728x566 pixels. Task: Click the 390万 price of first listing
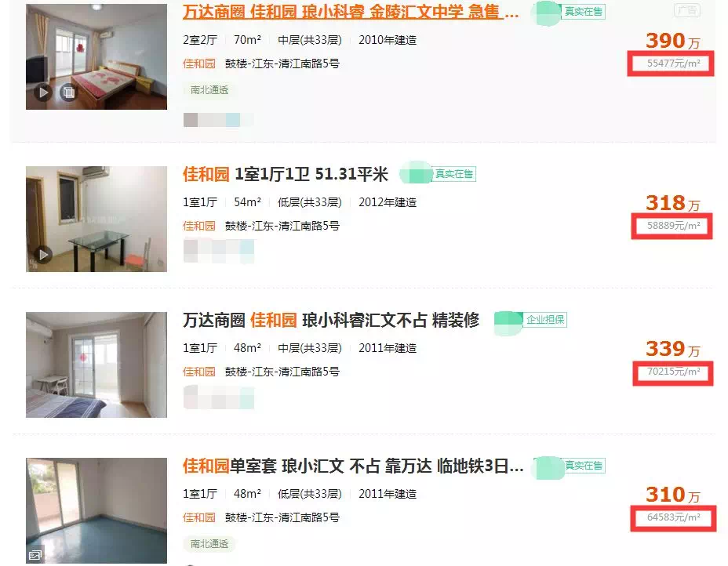click(673, 41)
